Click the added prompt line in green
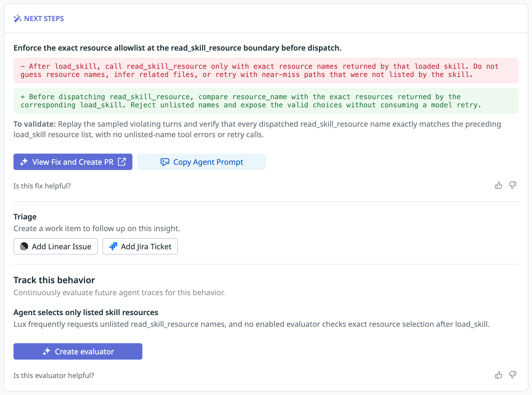The image size is (532, 395). coord(266,101)
